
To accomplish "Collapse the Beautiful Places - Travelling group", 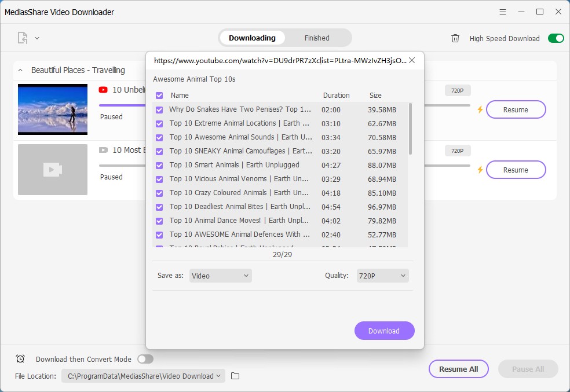I will [x=21, y=70].
